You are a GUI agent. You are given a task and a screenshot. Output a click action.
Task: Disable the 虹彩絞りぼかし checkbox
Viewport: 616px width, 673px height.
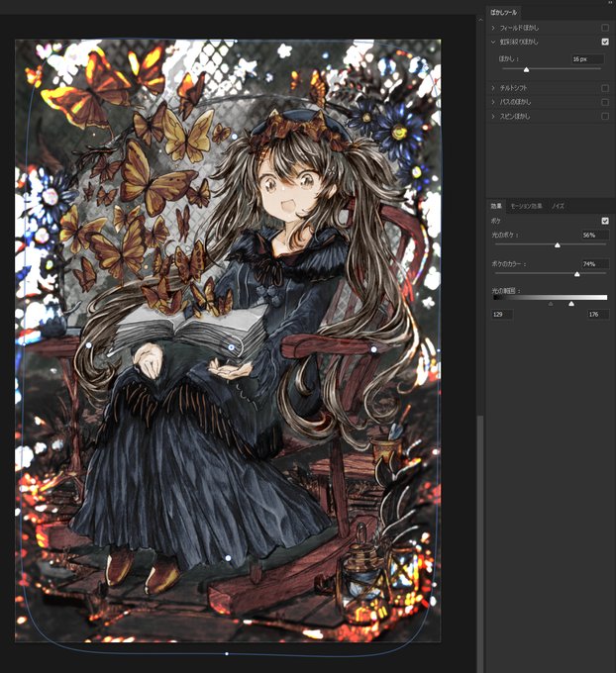(605, 42)
